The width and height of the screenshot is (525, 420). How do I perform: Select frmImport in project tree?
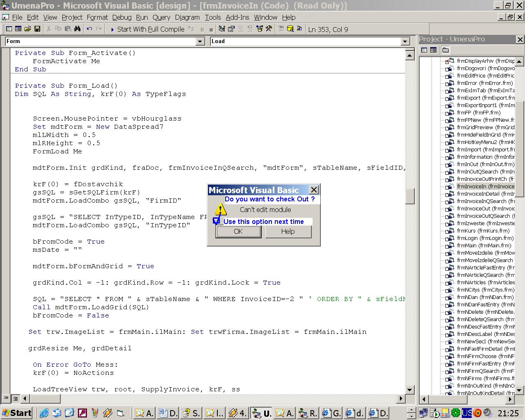[x=486, y=149]
